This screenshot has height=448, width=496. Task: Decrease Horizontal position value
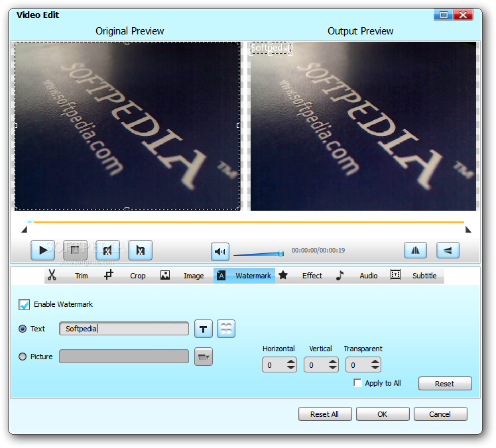click(291, 368)
